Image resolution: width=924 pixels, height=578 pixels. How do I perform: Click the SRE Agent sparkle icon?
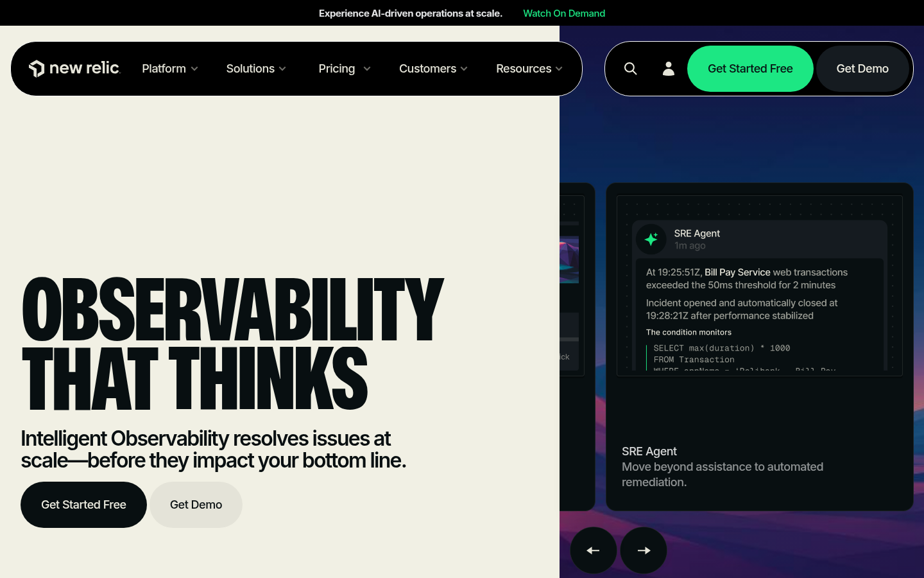651,240
